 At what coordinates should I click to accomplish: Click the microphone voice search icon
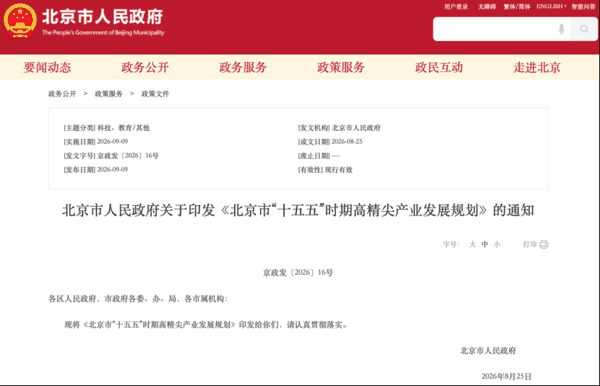(x=561, y=29)
